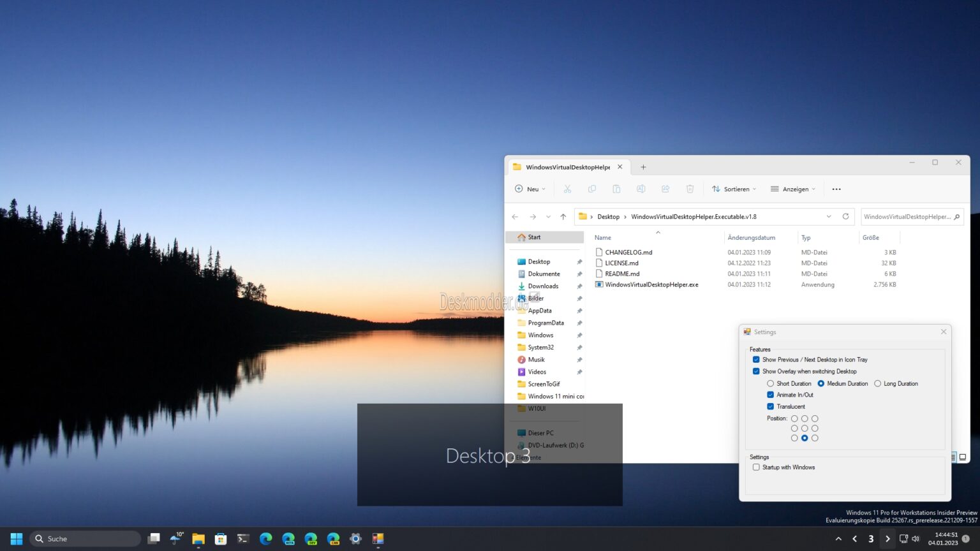Select the Long Duration radio button
Screen dimensions: 980x551
tap(878, 383)
